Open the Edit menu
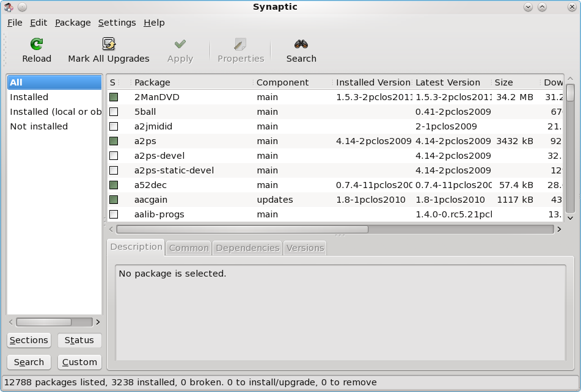The height and width of the screenshot is (392, 581). pyautogui.click(x=38, y=23)
